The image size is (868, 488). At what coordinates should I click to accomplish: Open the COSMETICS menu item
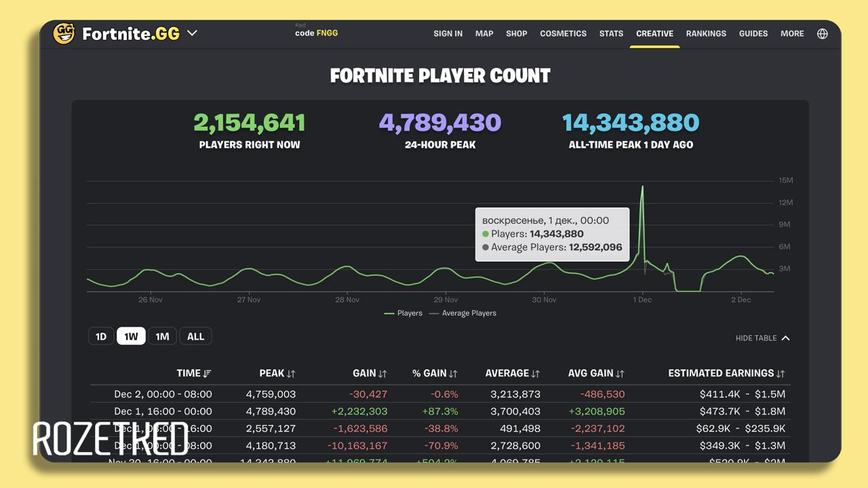pyautogui.click(x=564, y=33)
